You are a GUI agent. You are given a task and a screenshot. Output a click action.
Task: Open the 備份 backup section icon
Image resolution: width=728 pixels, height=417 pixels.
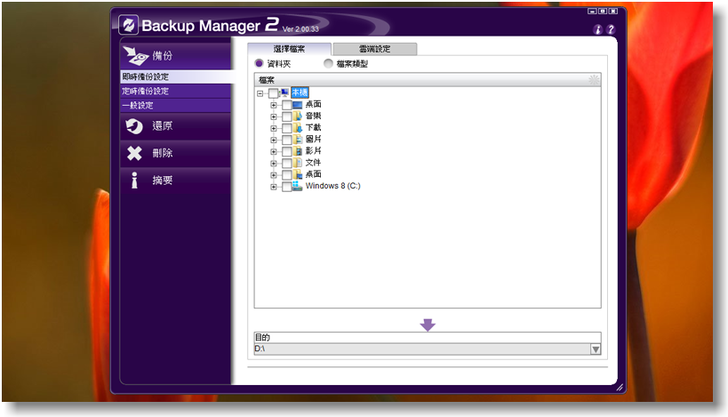[135, 56]
